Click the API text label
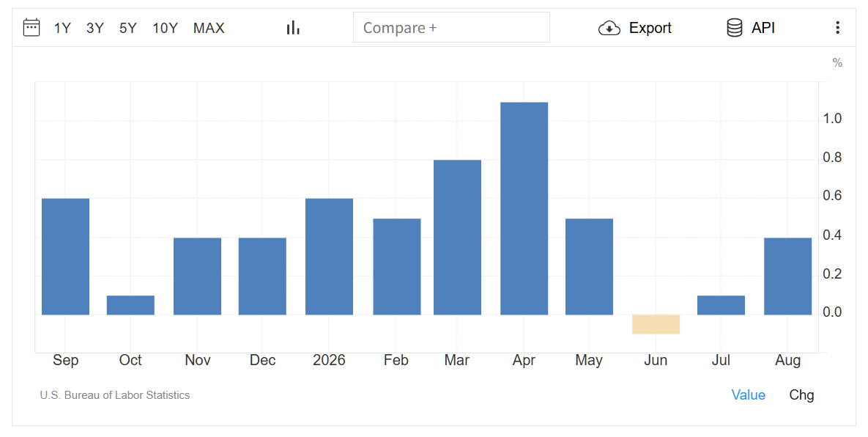Screen dimensions: 868x437 click(763, 28)
